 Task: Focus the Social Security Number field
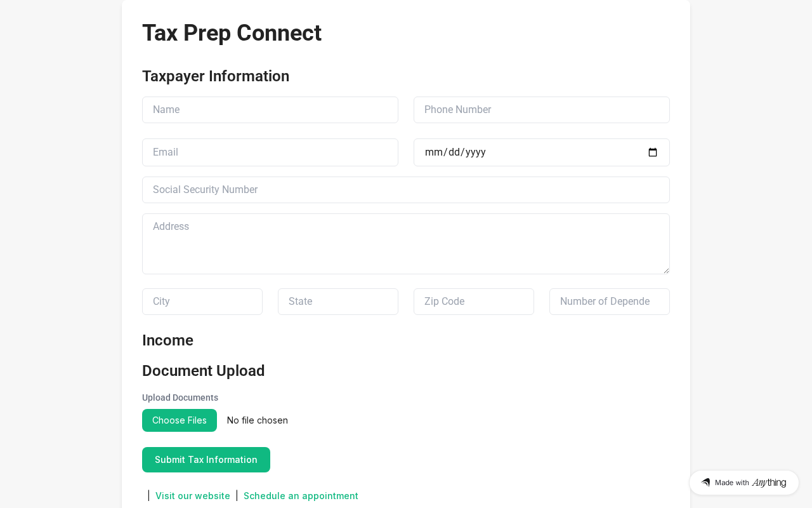click(x=406, y=190)
